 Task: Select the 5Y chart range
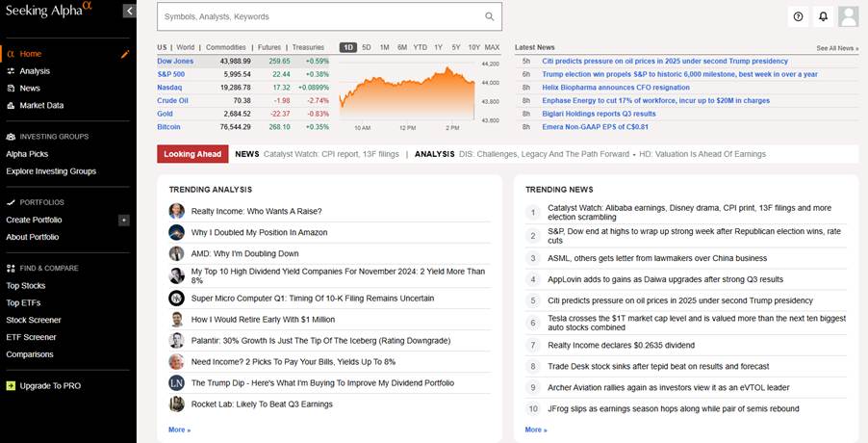[x=456, y=47]
